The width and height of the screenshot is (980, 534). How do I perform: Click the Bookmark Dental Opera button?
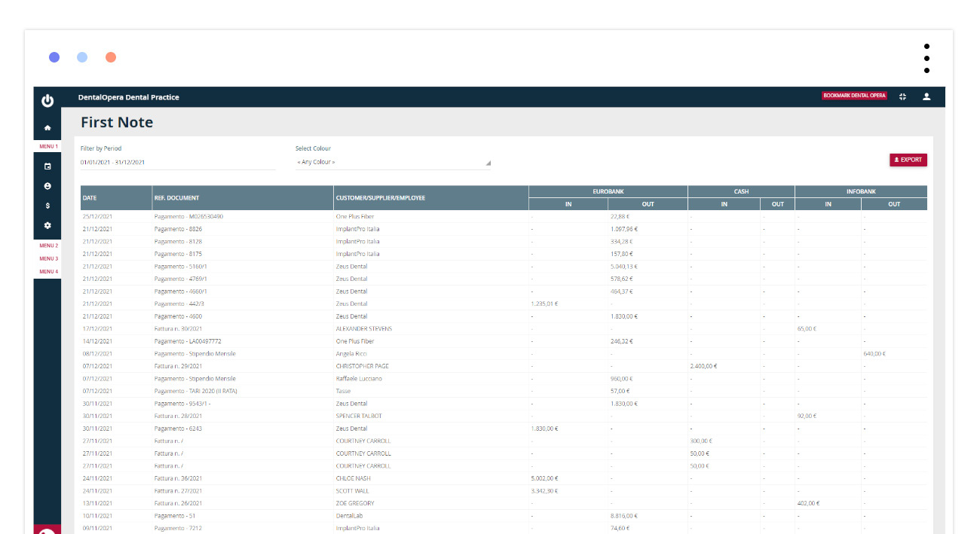coord(854,96)
